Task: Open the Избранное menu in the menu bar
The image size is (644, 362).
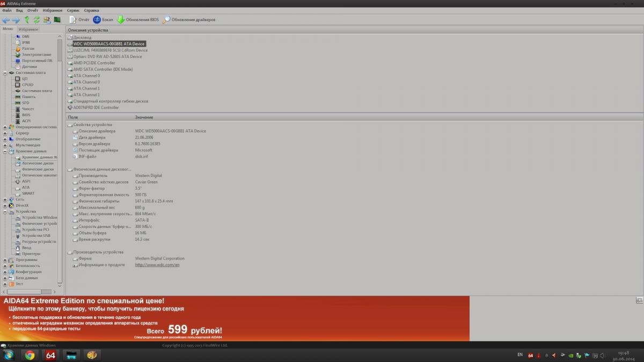Action: 52,10
